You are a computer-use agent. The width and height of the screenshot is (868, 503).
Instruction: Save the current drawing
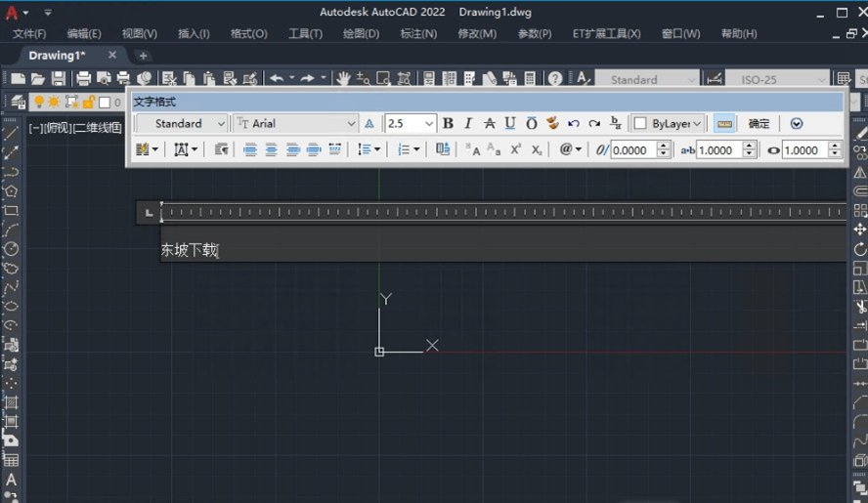tap(59, 78)
